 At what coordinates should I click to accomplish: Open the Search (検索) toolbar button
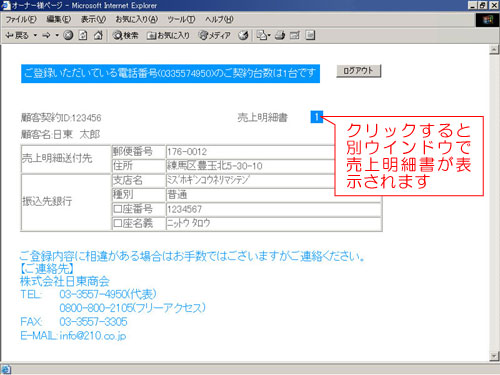pyautogui.click(x=125, y=35)
